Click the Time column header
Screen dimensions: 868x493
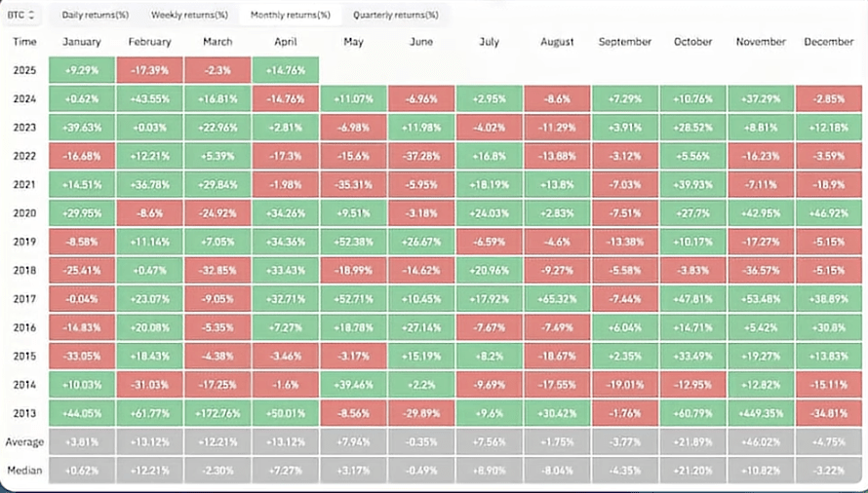[25, 43]
